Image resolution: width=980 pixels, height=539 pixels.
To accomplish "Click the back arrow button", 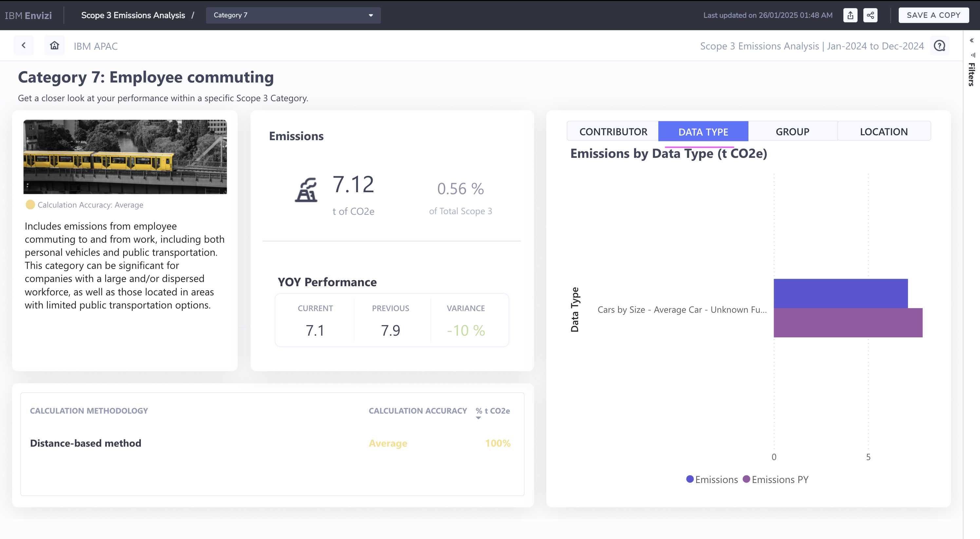I will point(24,46).
